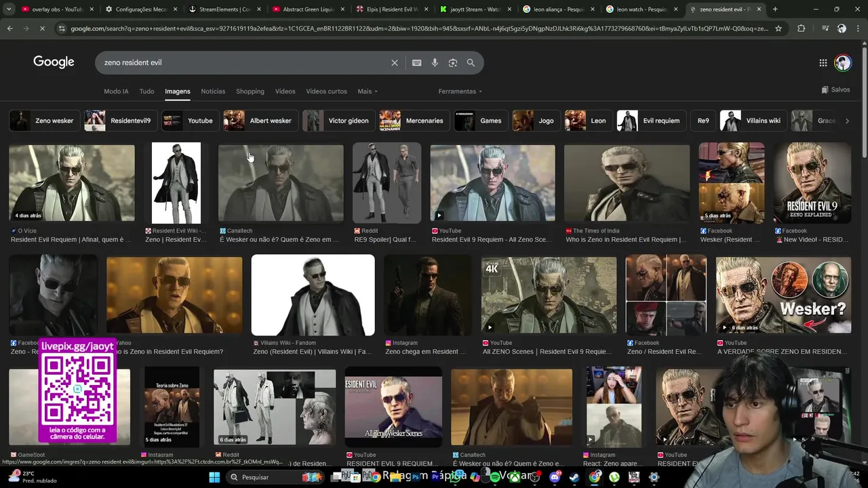
Task: Open the Reddit RE9 spoiler character model thumbnail
Action: (x=387, y=183)
